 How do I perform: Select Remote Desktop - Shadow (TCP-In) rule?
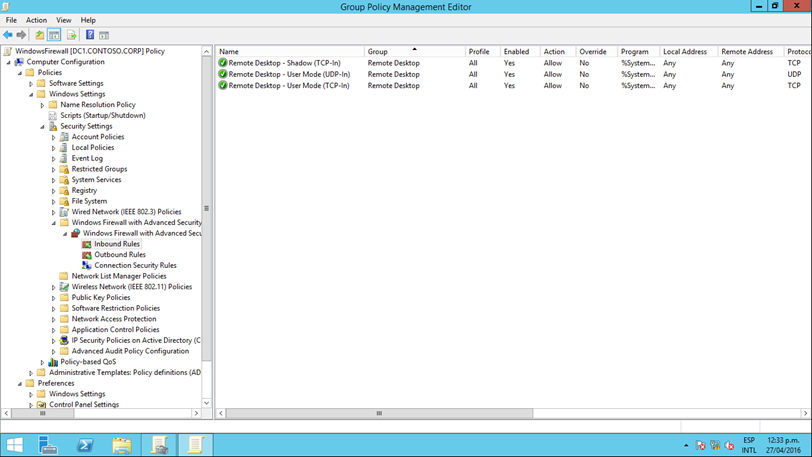coord(284,63)
